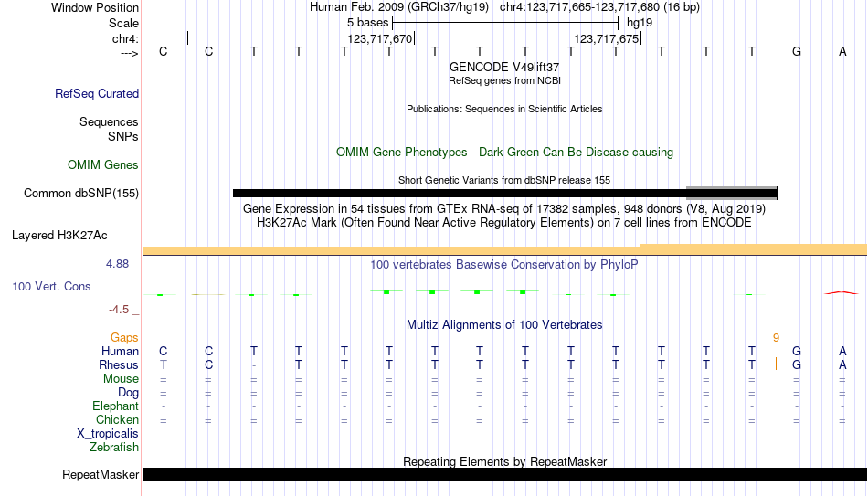This screenshot has width=868, height=496.
Task: Select the Zebrafish species label
Action: pos(114,448)
